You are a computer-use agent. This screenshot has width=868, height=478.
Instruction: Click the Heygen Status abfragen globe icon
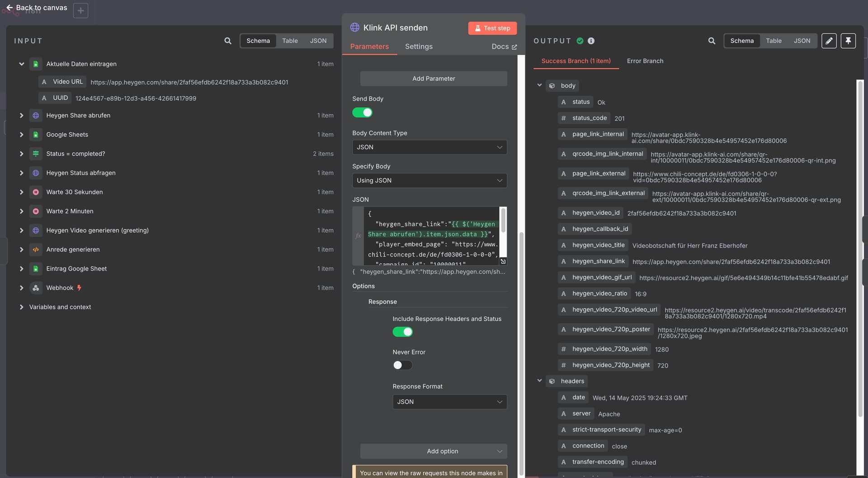tap(36, 173)
